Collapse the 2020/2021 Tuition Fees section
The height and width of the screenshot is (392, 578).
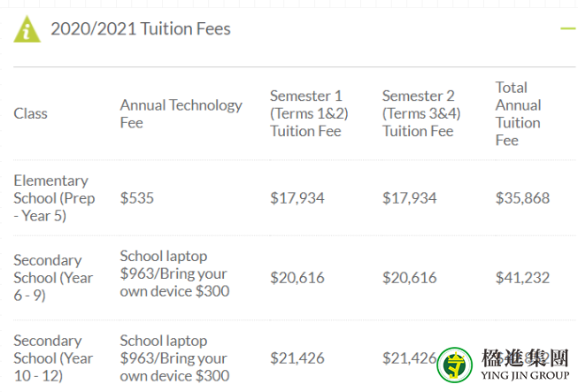(x=568, y=28)
